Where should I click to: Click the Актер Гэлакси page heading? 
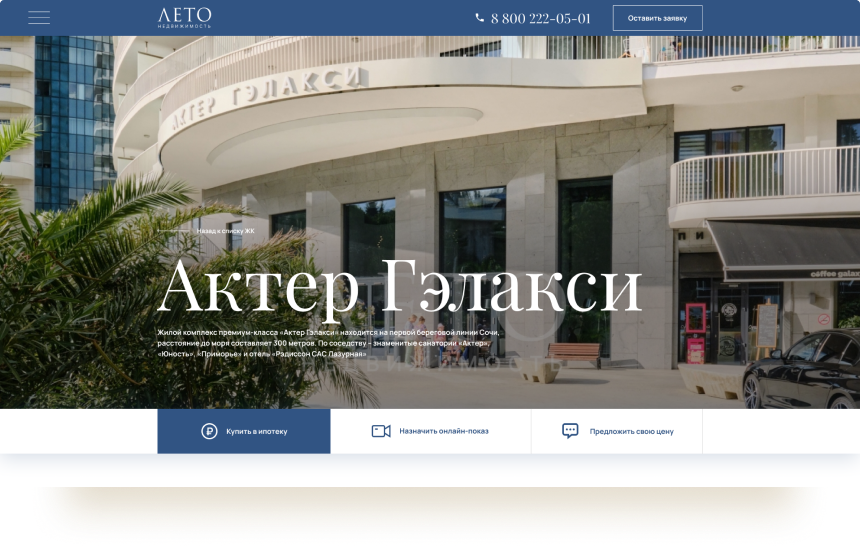398,287
